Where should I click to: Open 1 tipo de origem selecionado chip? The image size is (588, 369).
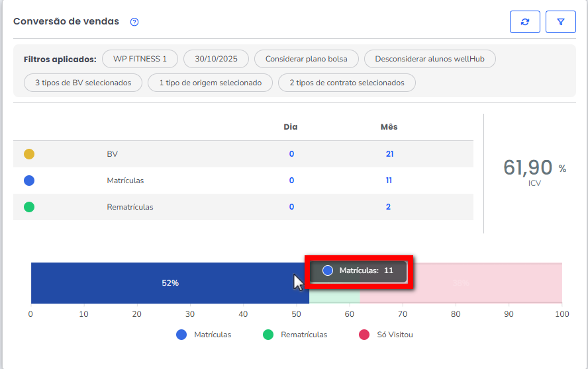pyautogui.click(x=211, y=83)
